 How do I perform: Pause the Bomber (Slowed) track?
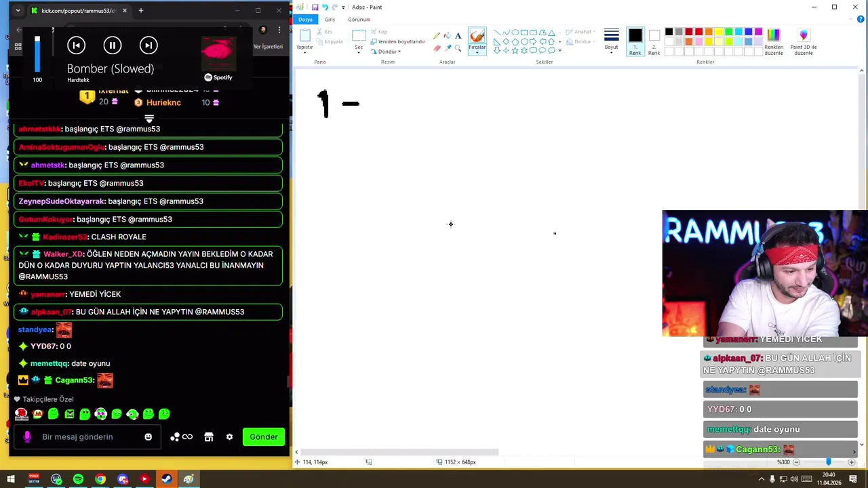coord(113,45)
